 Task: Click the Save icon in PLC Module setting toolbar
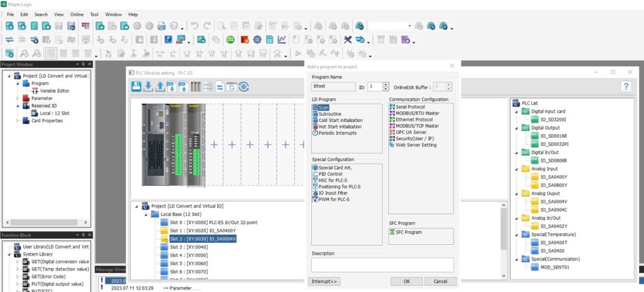[x=136, y=87]
